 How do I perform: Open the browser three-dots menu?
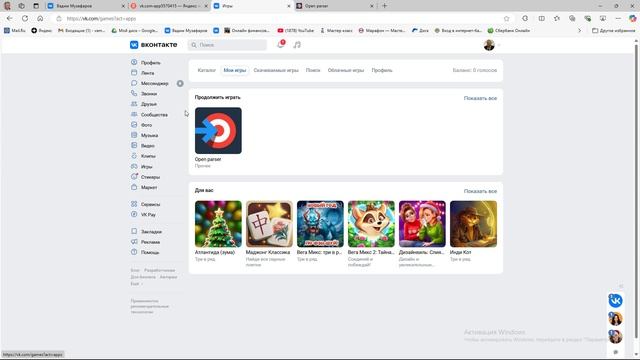(618, 18)
